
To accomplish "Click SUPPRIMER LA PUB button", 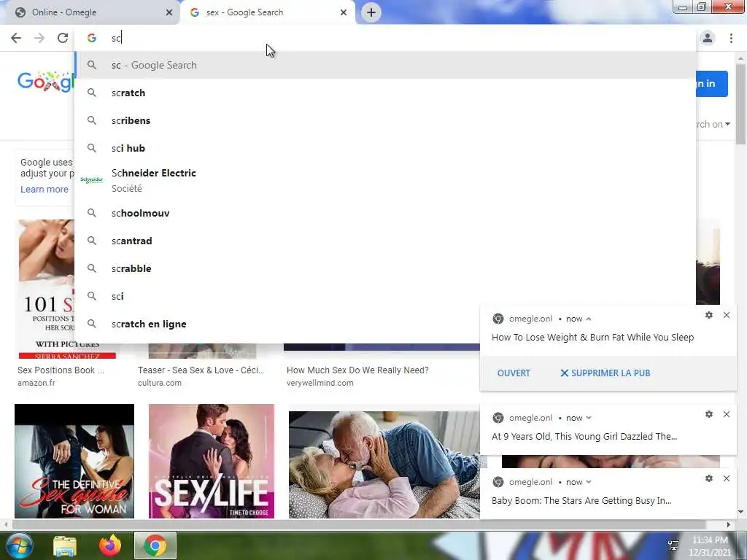I will (605, 373).
